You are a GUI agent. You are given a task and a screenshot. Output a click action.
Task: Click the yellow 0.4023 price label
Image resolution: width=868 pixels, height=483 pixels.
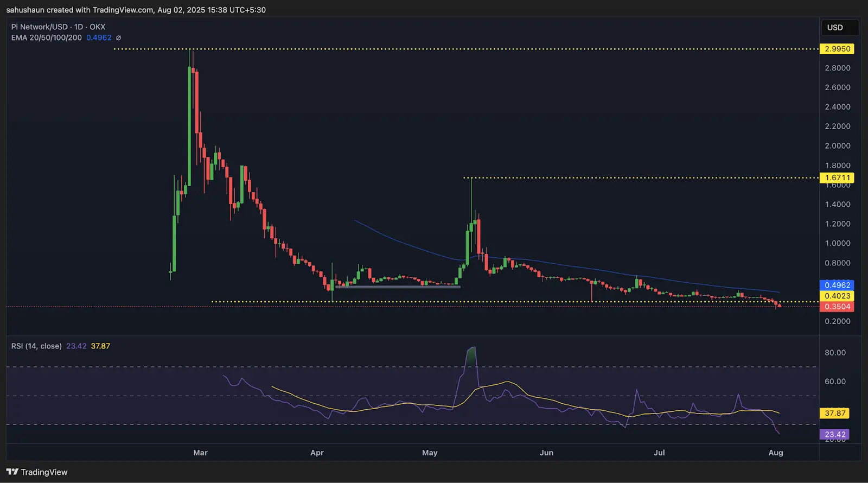[837, 296]
